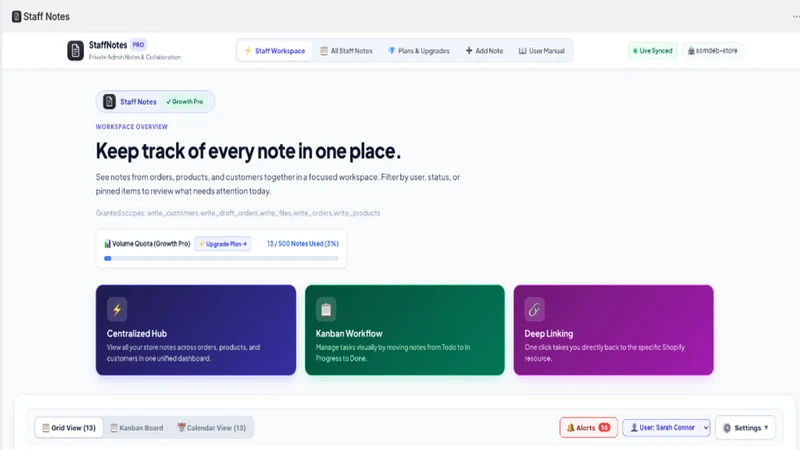This screenshot has height=450, width=800.
Task: Open the Kanban Workflow feature card
Action: click(x=405, y=330)
